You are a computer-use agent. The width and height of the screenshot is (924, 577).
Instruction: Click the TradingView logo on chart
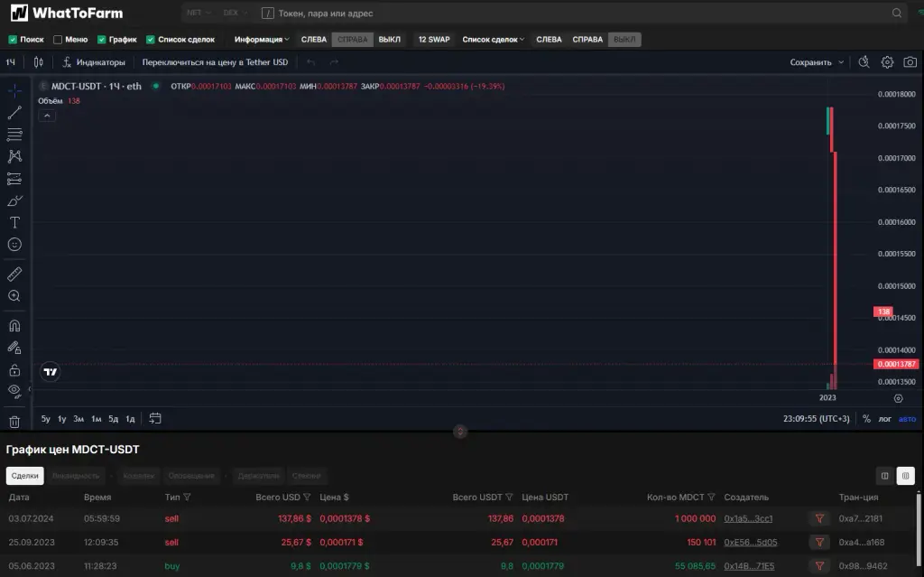51,372
